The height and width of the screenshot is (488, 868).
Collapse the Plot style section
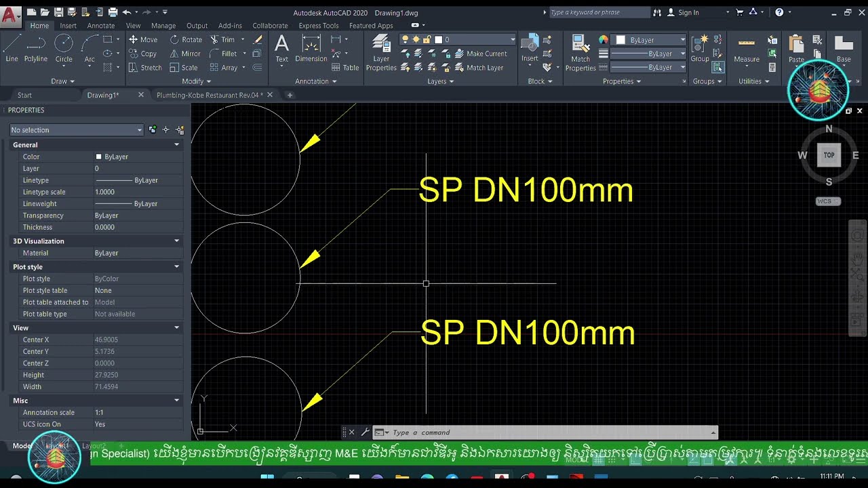pos(176,267)
